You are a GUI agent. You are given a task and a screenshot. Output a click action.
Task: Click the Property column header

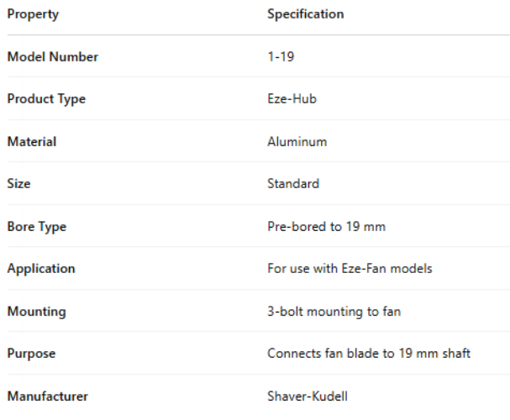click(x=33, y=14)
